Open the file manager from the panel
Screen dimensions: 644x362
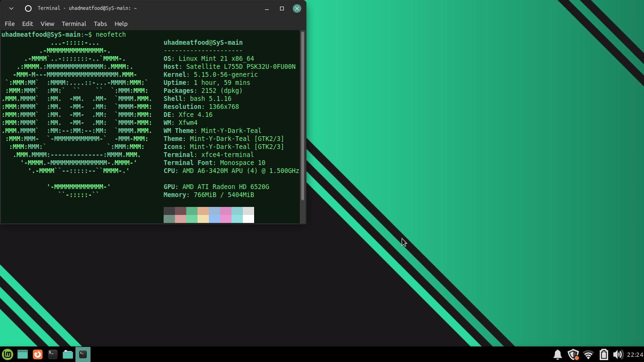[67, 354]
